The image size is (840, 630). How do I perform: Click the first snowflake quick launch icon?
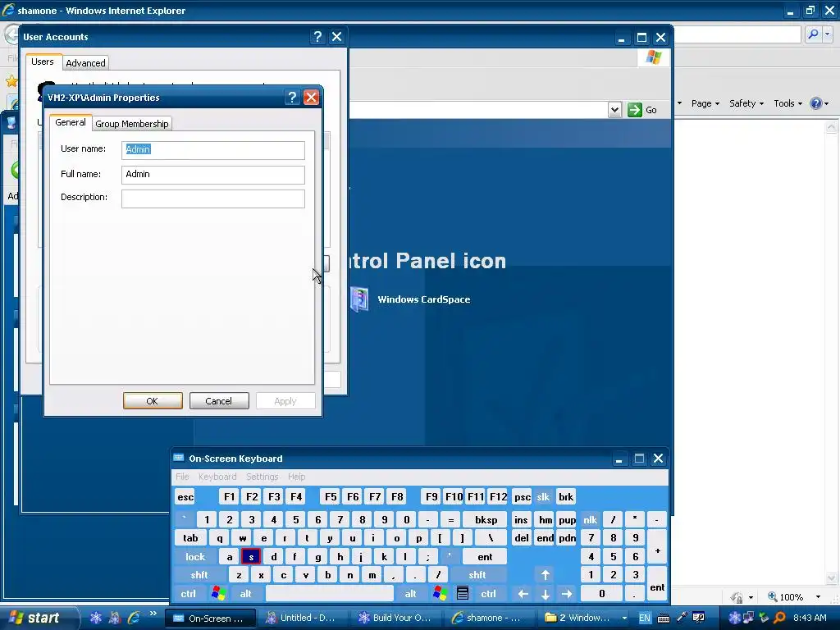tap(95, 618)
